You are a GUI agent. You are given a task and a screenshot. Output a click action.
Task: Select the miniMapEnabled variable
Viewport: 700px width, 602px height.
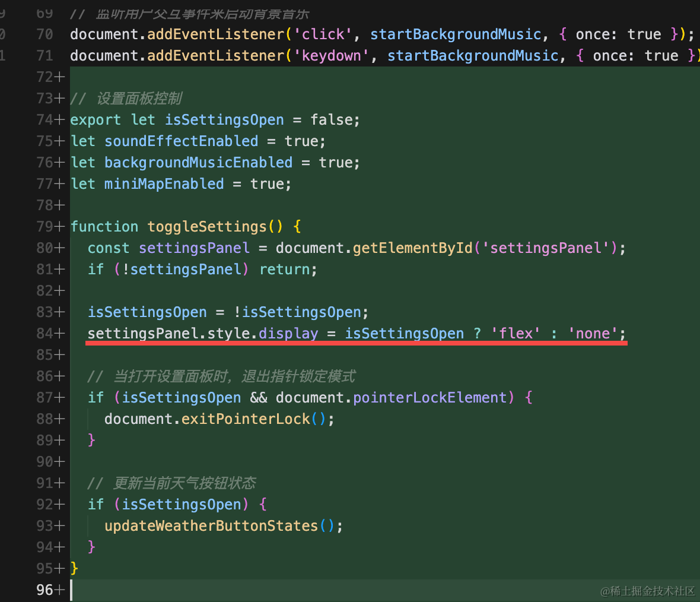[164, 184]
